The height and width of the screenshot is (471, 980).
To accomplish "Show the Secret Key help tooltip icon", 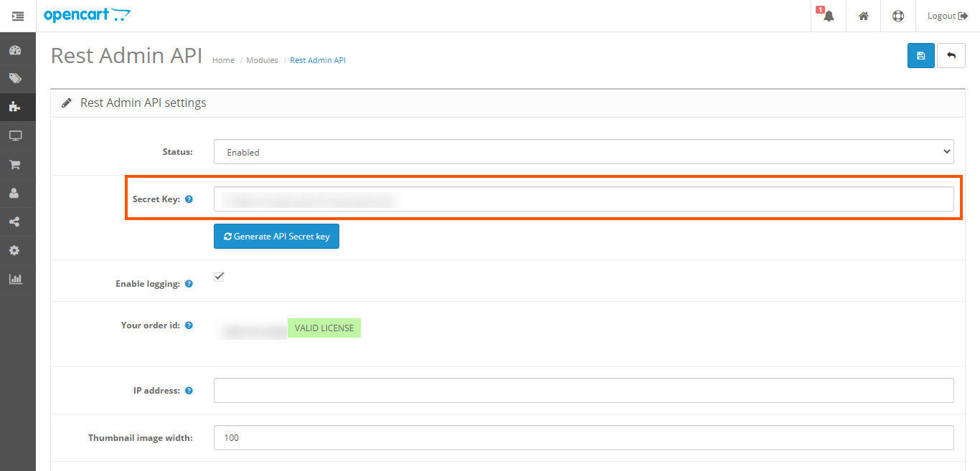I will click(189, 199).
